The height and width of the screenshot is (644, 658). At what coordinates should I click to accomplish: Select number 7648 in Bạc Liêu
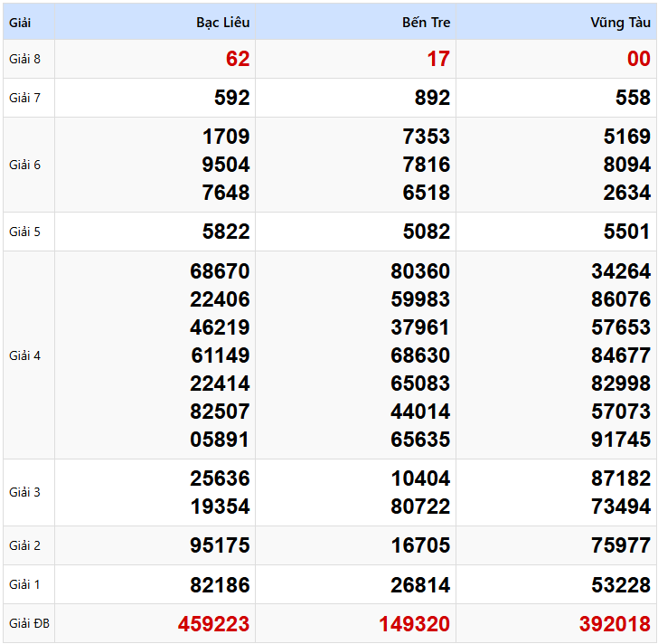tap(226, 193)
